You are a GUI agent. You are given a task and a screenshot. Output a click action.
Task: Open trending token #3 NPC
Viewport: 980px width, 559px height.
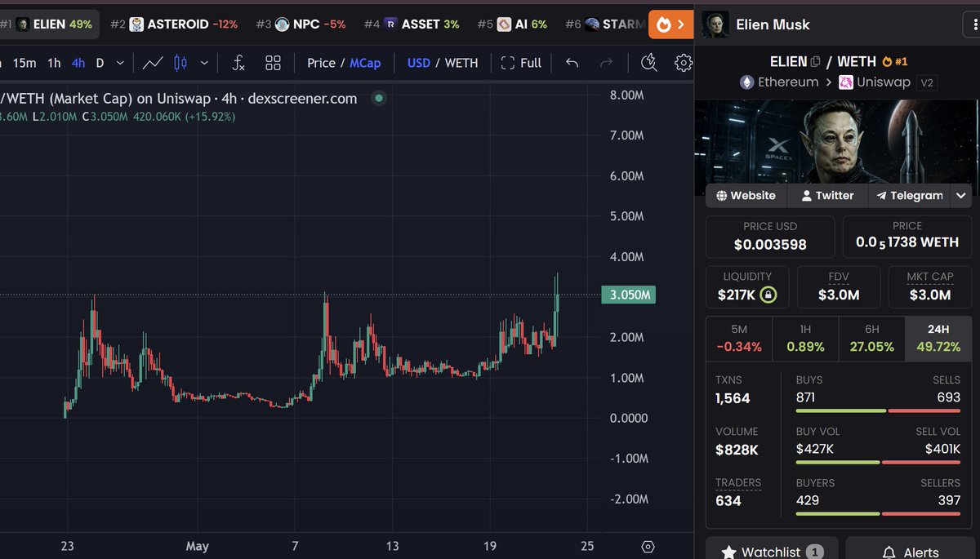pyautogui.click(x=301, y=24)
